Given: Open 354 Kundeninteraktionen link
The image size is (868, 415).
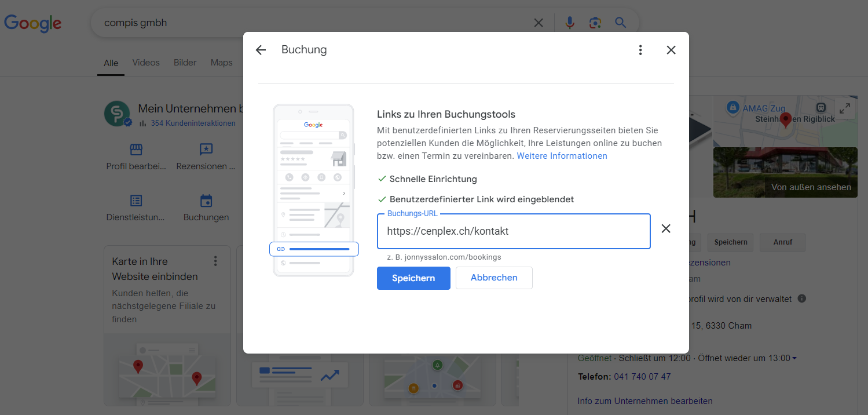Looking at the screenshot, I should [x=193, y=123].
